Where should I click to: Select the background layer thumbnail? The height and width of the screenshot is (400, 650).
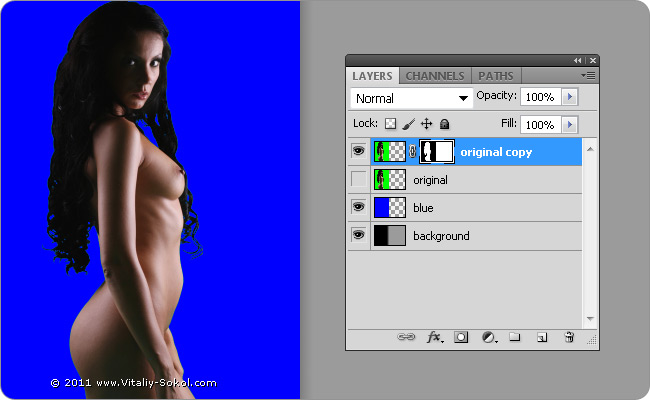390,235
